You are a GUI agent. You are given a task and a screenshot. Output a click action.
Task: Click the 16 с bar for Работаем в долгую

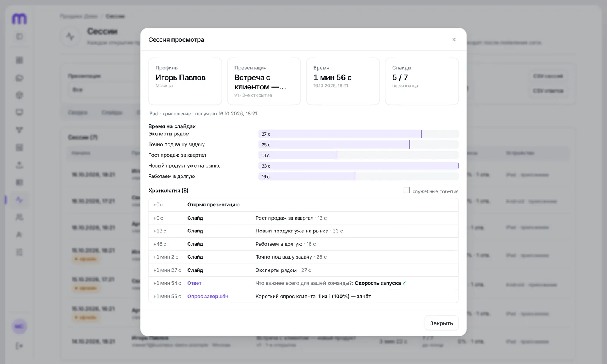(307, 176)
